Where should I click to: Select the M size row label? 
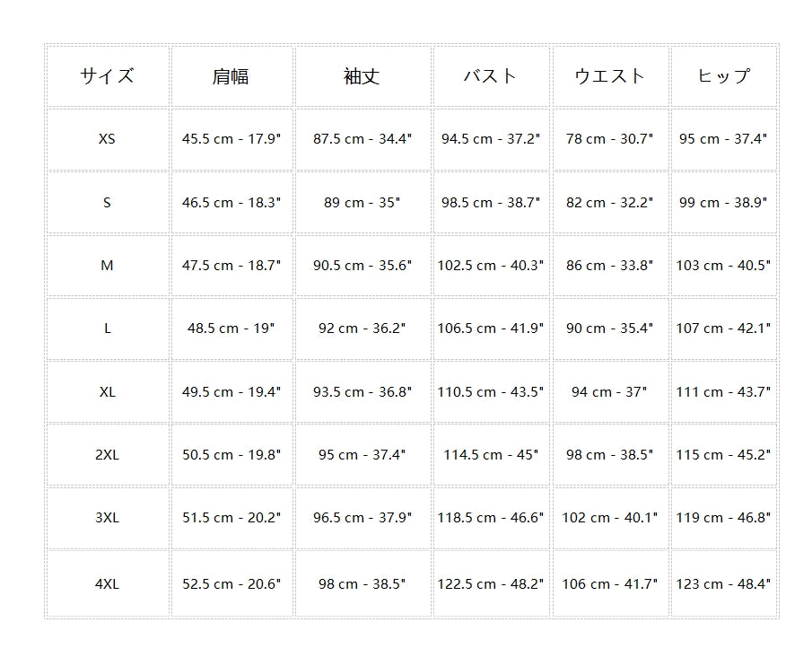coord(107,266)
